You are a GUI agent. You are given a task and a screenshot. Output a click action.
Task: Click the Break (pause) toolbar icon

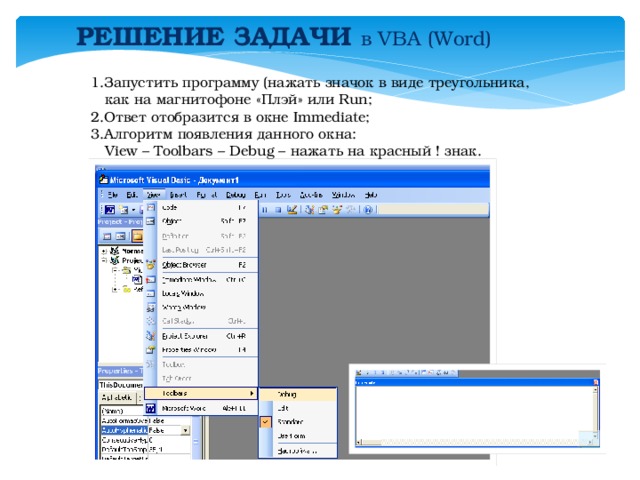(x=264, y=210)
